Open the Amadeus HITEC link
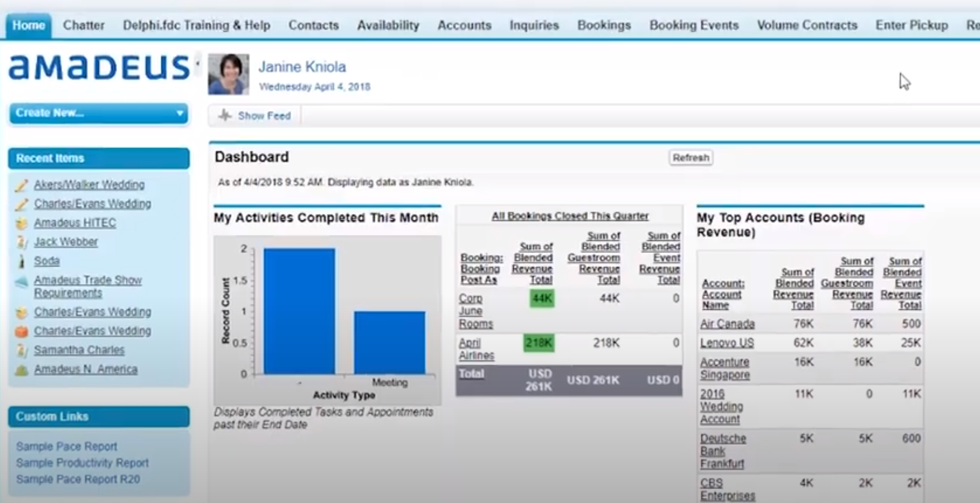The height and width of the screenshot is (503, 980). (75, 223)
